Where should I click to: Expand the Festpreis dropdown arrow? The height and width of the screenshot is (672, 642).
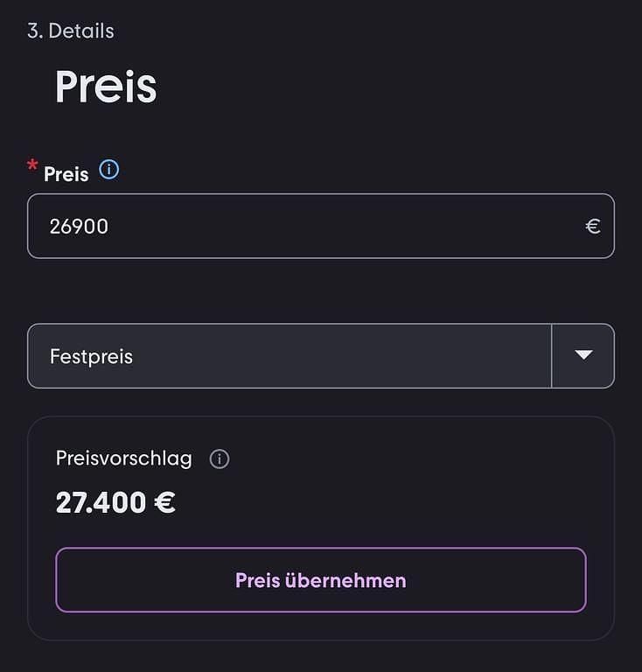point(583,355)
